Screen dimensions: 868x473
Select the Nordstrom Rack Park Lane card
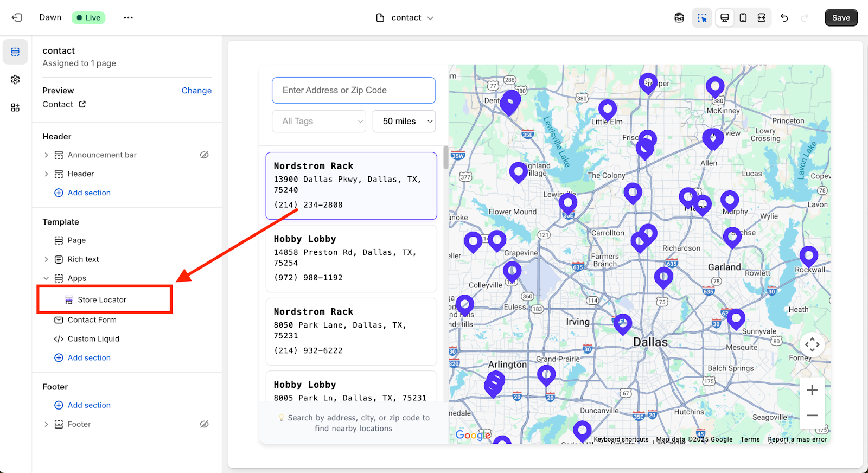[x=352, y=331]
